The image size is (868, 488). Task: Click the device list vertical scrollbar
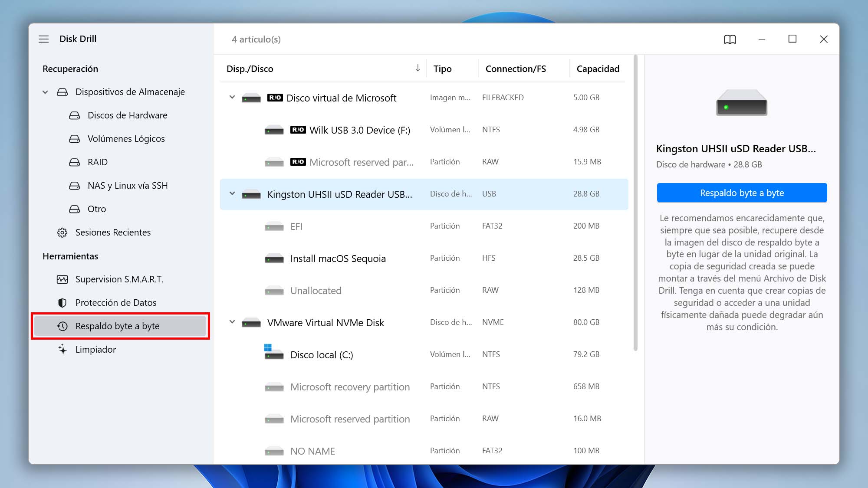pyautogui.click(x=635, y=203)
